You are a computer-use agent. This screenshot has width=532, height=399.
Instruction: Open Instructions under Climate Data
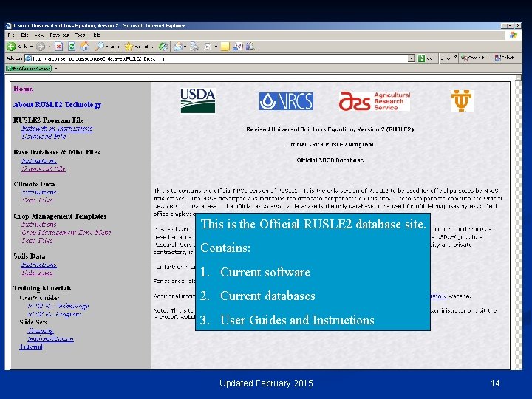pos(38,192)
